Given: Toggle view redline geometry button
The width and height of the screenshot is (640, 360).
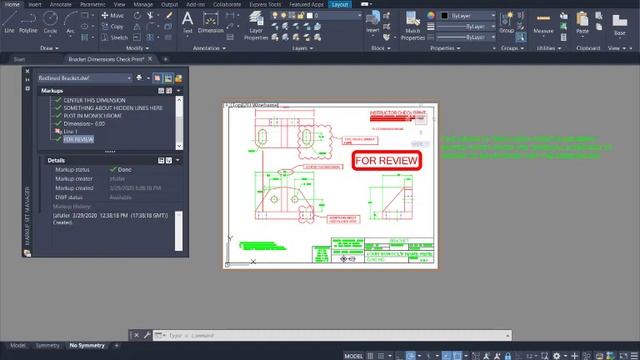Looking at the screenshot, I should (x=157, y=78).
